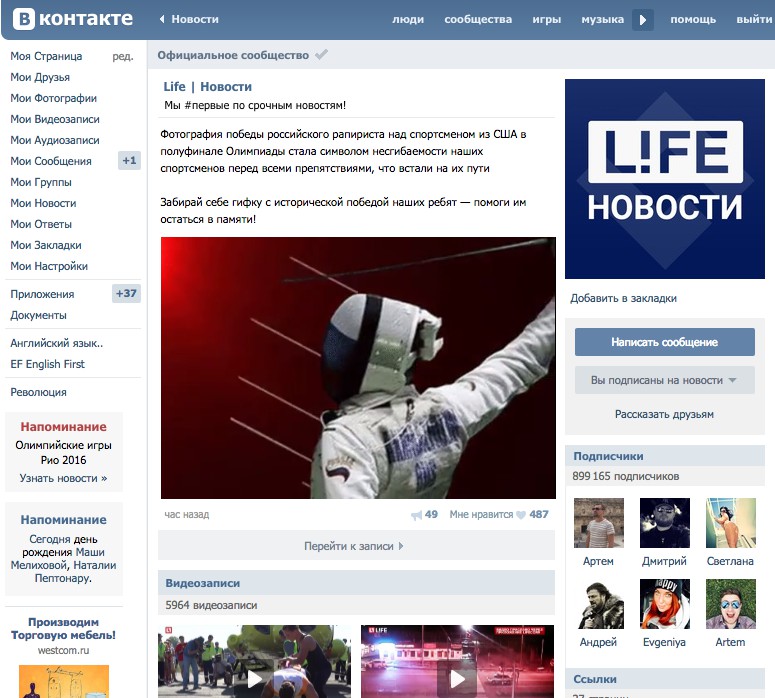Click Добавить в закладки
775x698 pixels.
click(x=623, y=299)
